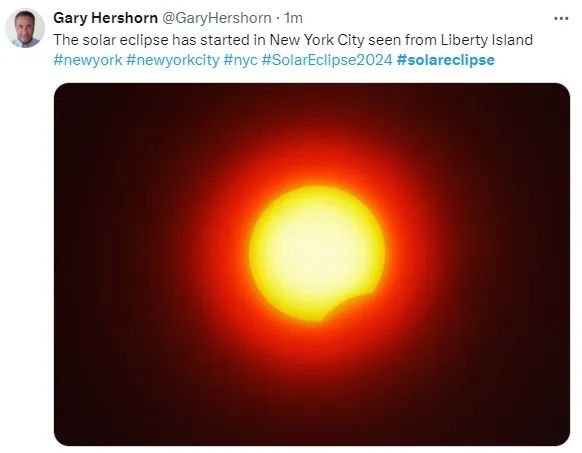582x453 pixels.
Task: Click the words 'The solar eclipse' in the tweet
Action: pos(111,40)
